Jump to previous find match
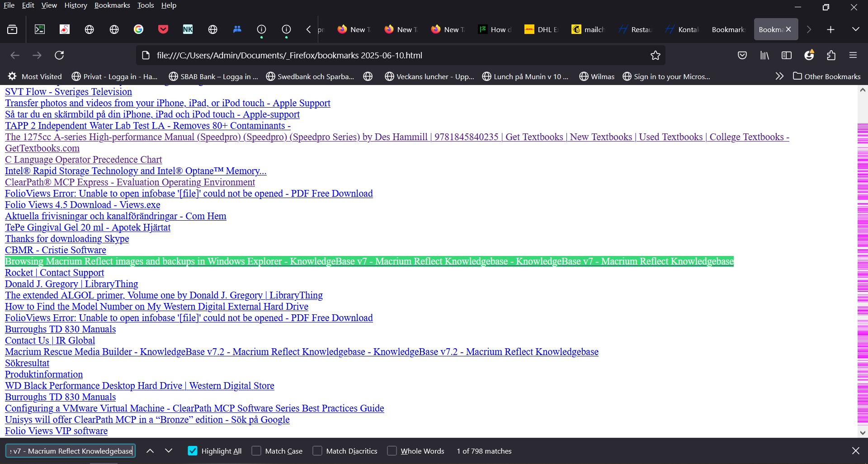 tap(150, 451)
